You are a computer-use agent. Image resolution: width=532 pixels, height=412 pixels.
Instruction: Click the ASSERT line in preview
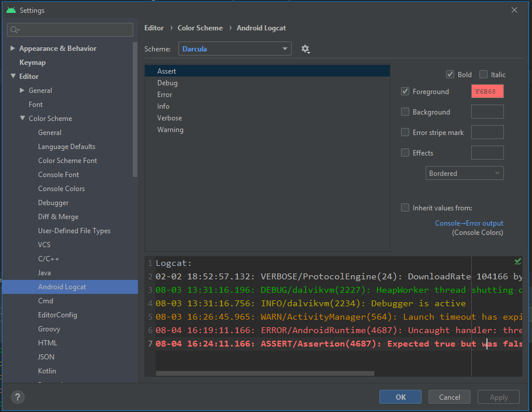click(x=338, y=344)
